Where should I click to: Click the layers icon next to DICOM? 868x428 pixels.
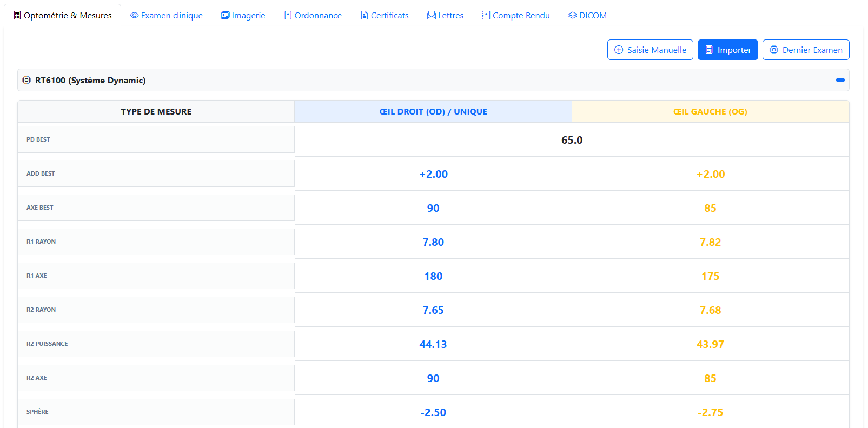coord(573,16)
